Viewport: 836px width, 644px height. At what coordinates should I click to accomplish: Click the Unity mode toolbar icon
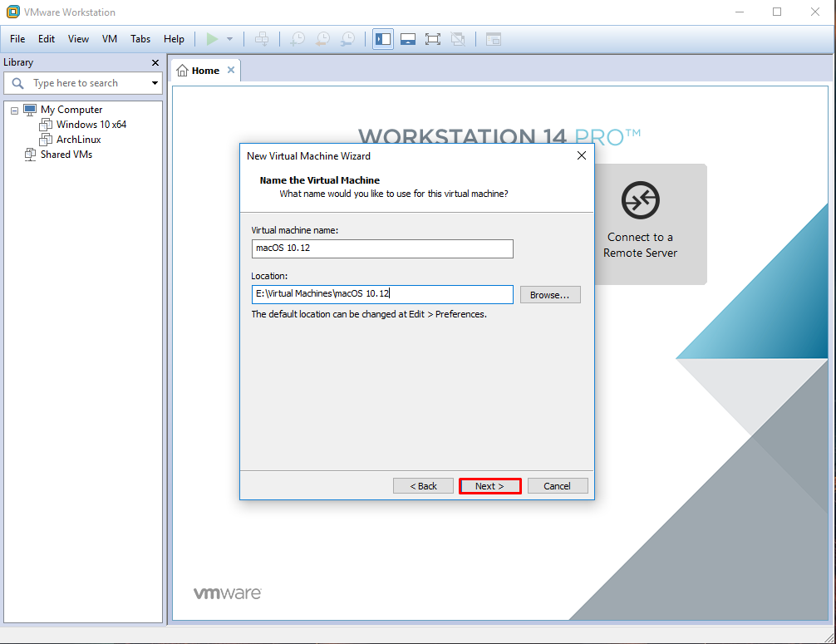click(x=458, y=39)
